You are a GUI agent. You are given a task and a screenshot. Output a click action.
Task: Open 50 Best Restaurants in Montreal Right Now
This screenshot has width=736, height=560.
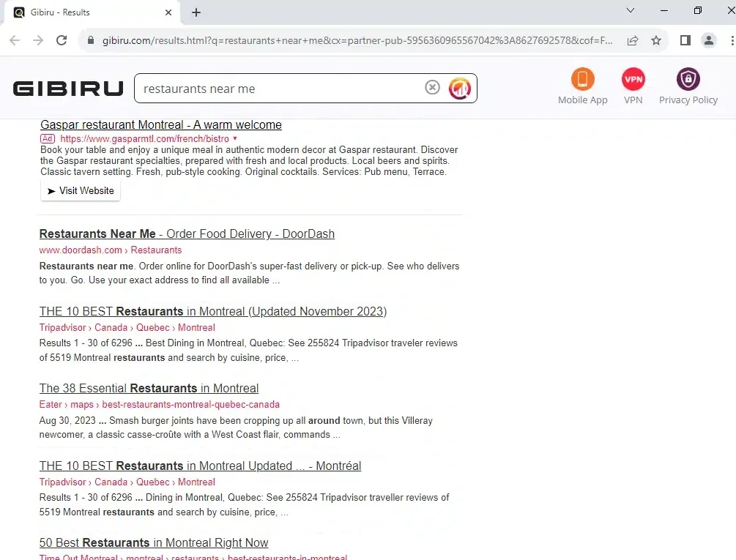(x=154, y=542)
